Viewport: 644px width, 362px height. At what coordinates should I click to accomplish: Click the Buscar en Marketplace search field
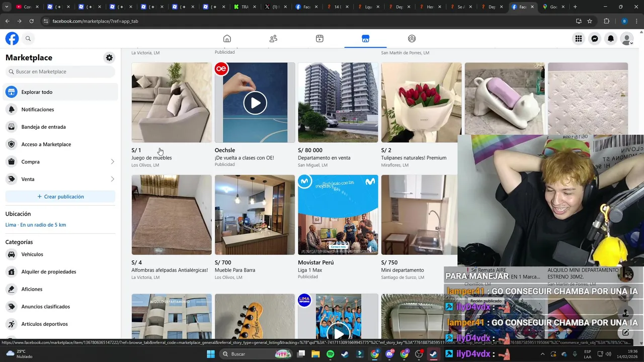[60, 71]
